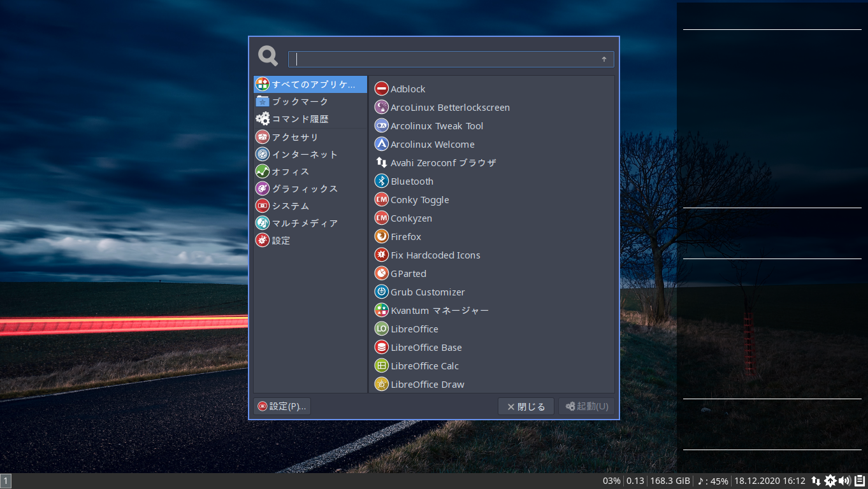This screenshot has width=868, height=489.
Task: Choose LibreOffice Base from the list
Action: [491, 347]
